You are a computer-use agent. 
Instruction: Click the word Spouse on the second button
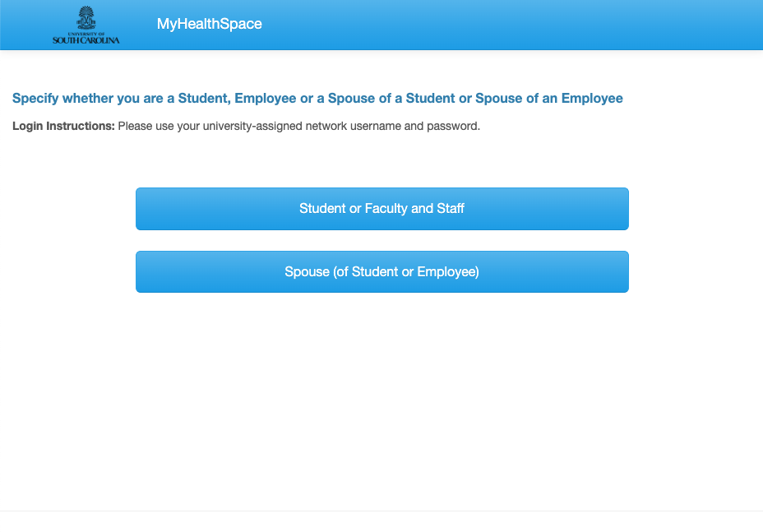pyautogui.click(x=307, y=271)
